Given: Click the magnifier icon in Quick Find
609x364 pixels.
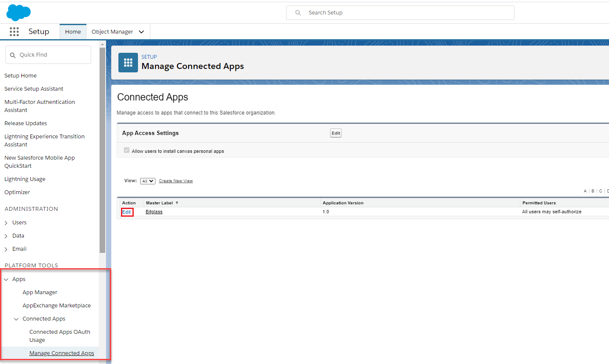Looking at the screenshot, I should [x=13, y=54].
